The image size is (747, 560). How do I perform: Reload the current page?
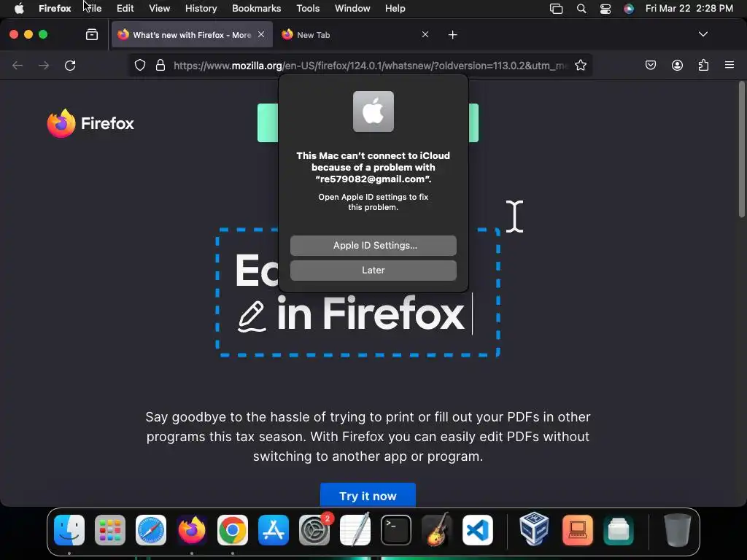(x=70, y=65)
